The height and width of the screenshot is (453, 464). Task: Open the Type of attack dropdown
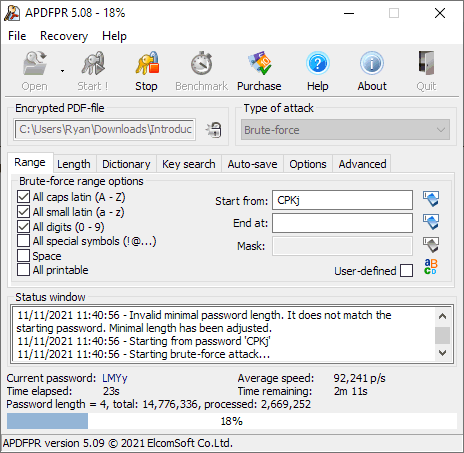tap(345, 130)
